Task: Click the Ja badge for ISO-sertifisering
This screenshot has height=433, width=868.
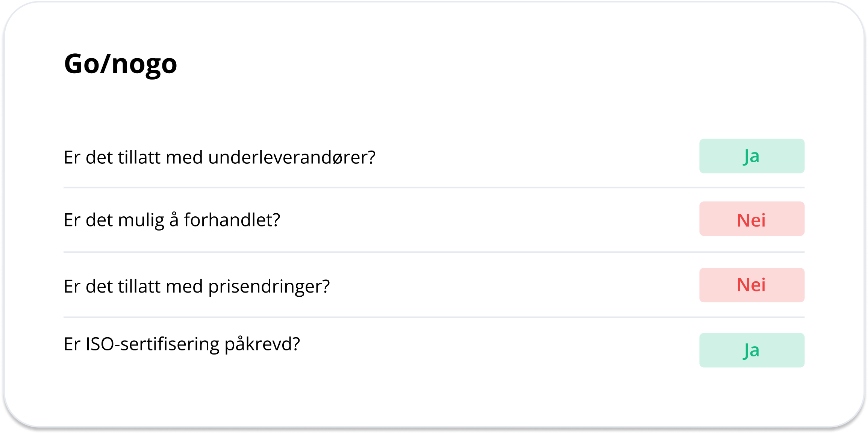Action: (751, 350)
